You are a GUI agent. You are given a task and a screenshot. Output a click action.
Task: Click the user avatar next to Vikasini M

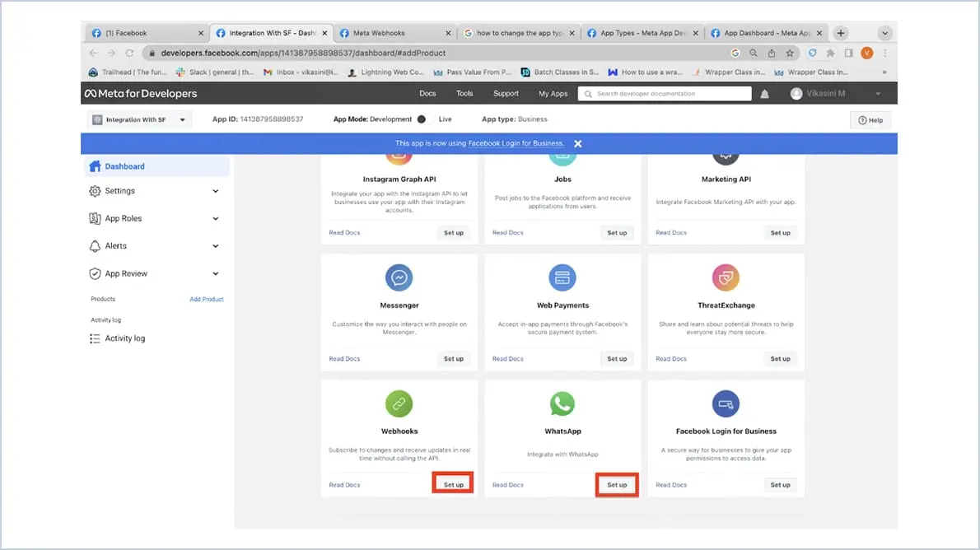coord(796,94)
